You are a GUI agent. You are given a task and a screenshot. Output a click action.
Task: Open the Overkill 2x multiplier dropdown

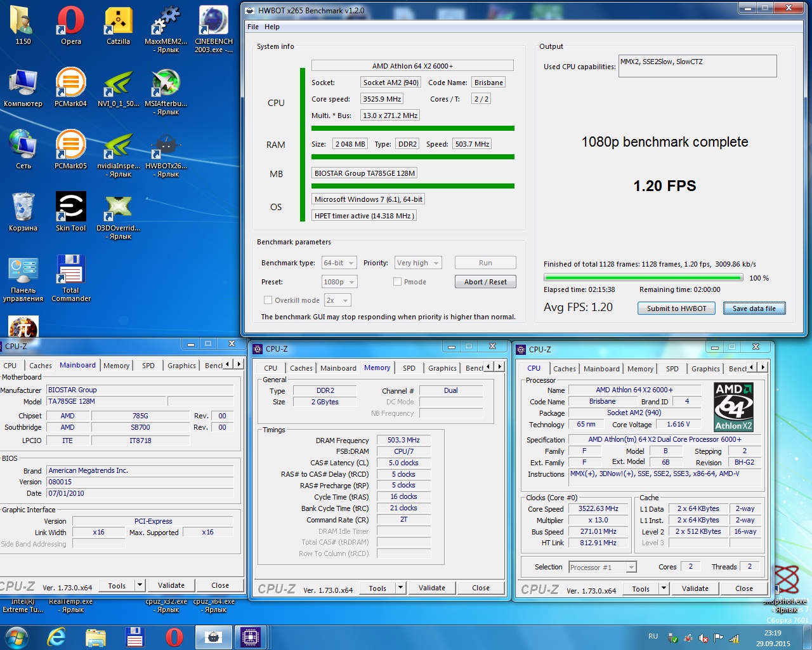337,300
